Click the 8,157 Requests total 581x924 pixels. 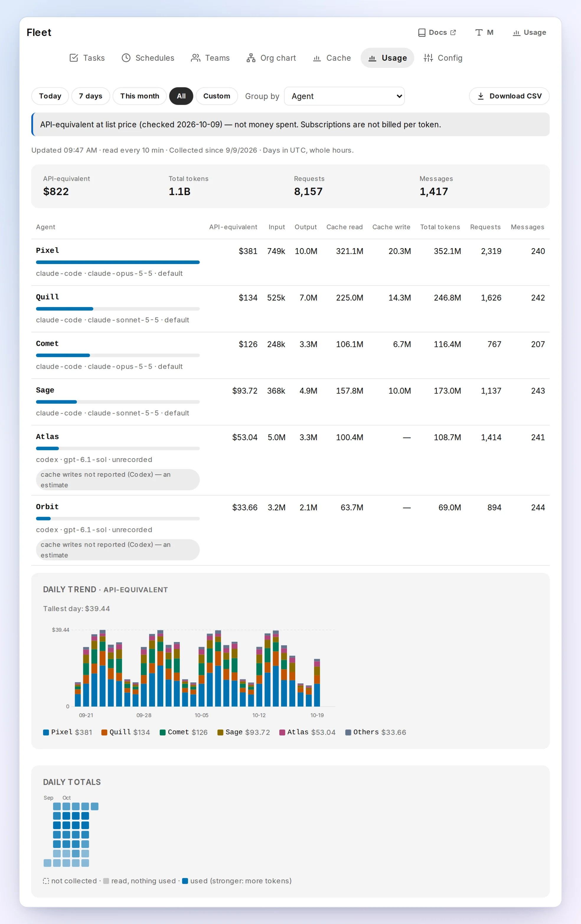(x=308, y=191)
